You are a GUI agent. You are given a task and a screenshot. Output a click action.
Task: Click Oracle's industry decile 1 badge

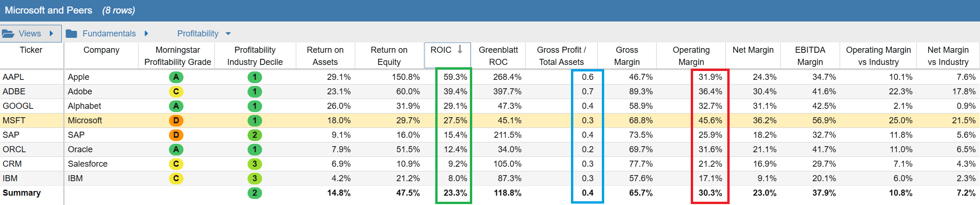(x=255, y=149)
